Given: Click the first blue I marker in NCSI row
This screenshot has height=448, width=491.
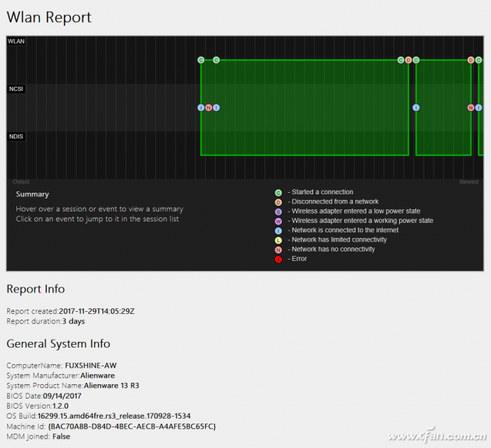Looking at the screenshot, I should [x=201, y=108].
